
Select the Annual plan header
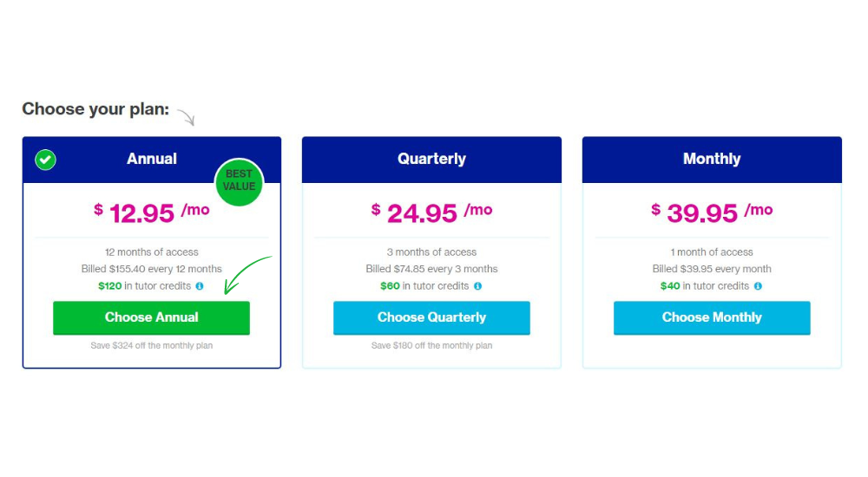152,160
